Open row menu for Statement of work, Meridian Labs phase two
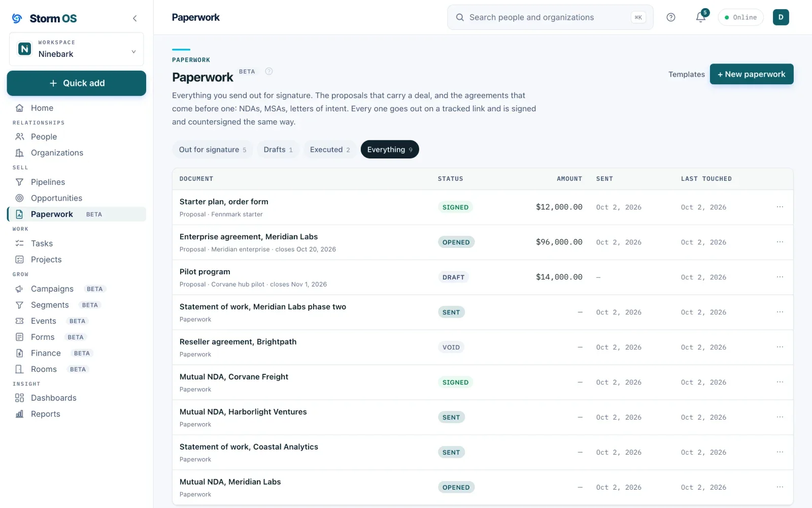This screenshot has width=812, height=508. [x=780, y=312]
